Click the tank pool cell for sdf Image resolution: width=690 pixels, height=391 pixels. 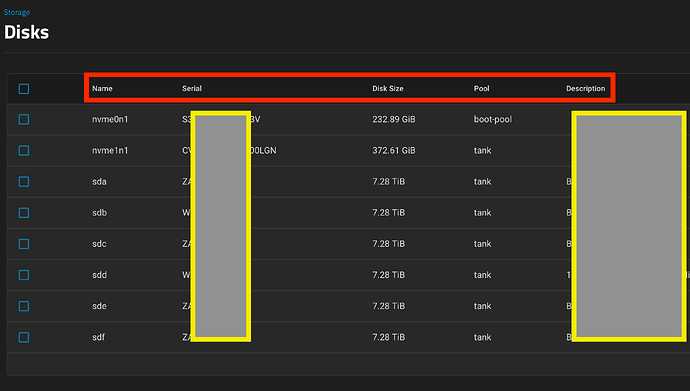pyautogui.click(x=482, y=337)
